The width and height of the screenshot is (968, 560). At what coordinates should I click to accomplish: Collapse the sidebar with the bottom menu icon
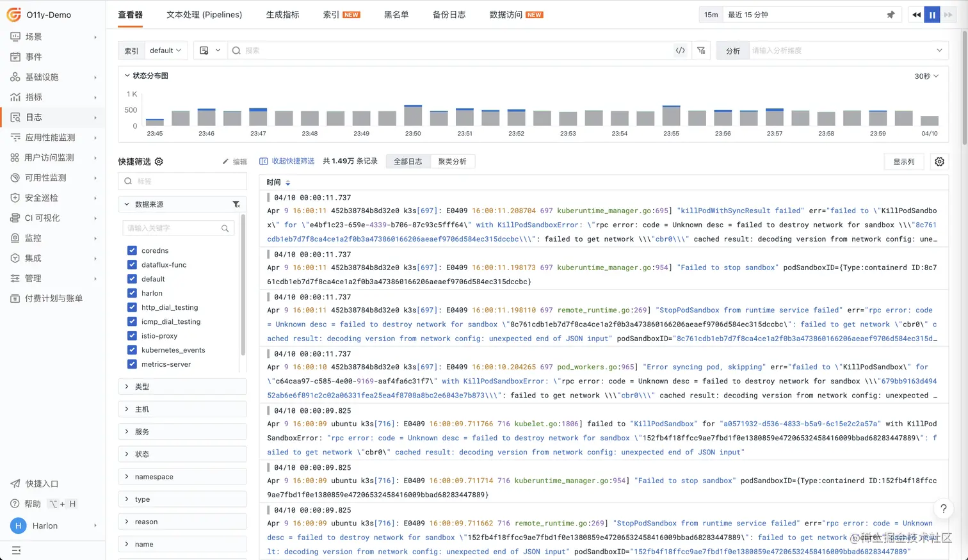point(17,550)
